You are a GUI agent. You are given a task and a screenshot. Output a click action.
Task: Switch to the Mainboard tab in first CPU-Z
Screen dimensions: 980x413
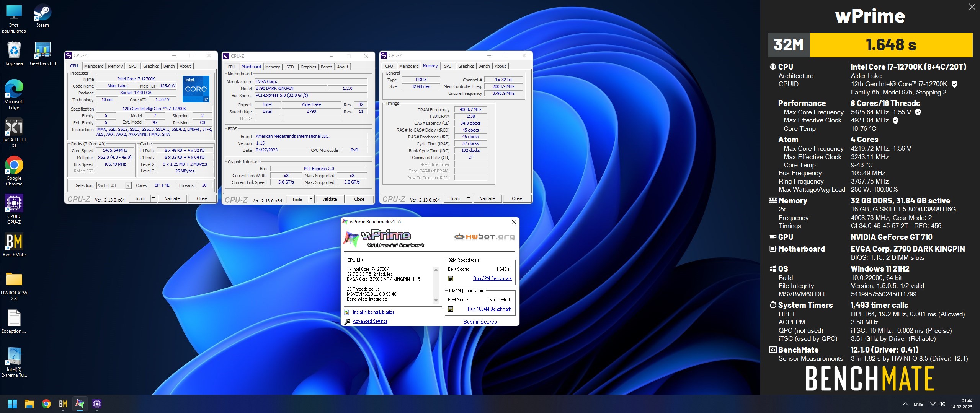pyautogui.click(x=94, y=66)
